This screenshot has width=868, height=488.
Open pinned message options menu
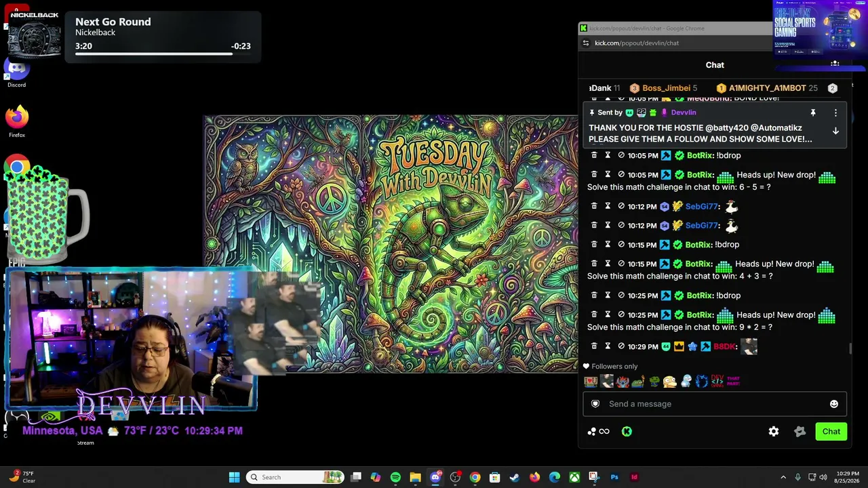click(x=835, y=113)
